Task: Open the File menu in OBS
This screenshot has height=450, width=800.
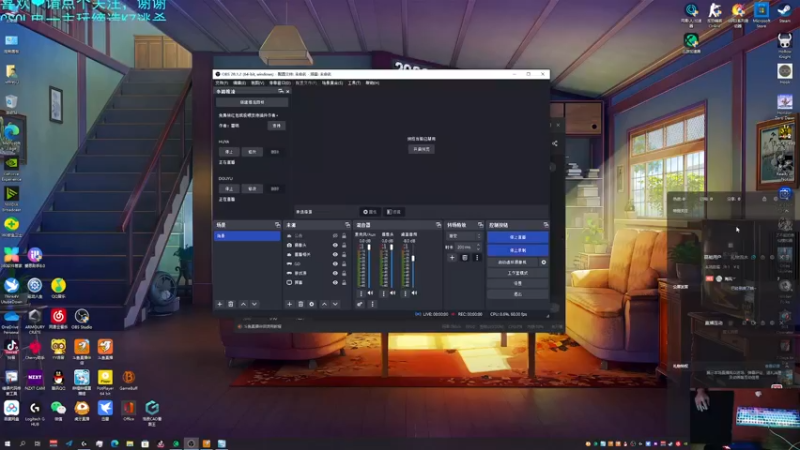Action: point(221,83)
